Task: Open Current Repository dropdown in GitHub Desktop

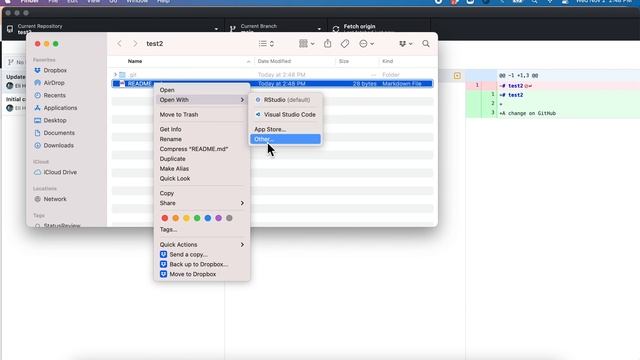Action: point(113,29)
